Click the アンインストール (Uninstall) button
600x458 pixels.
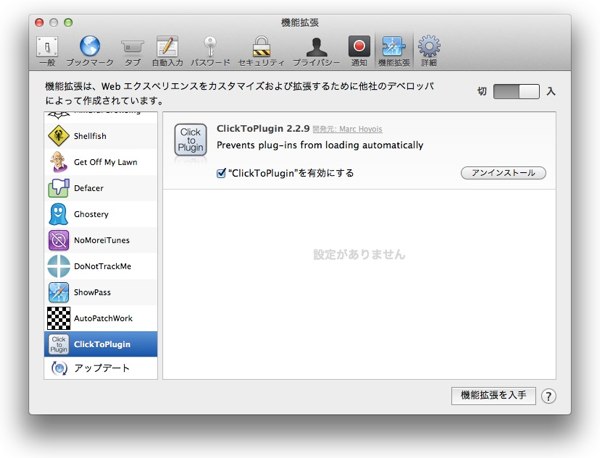pos(503,173)
